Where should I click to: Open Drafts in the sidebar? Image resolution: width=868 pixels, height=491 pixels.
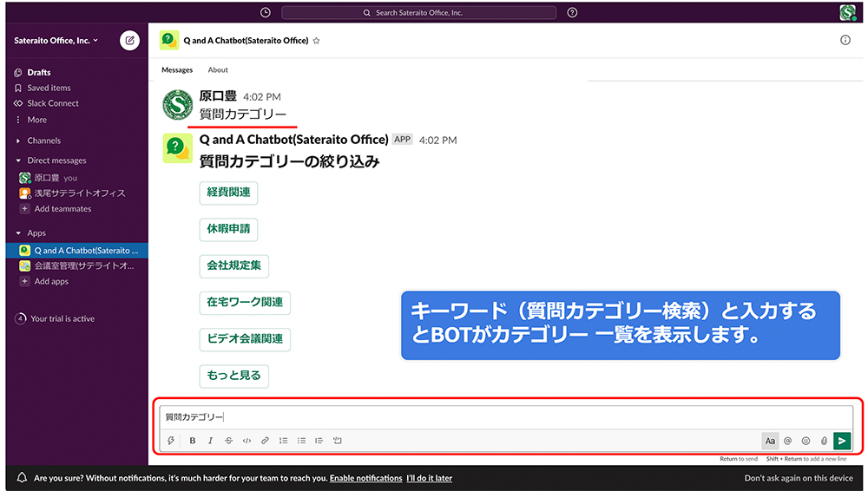tap(39, 73)
